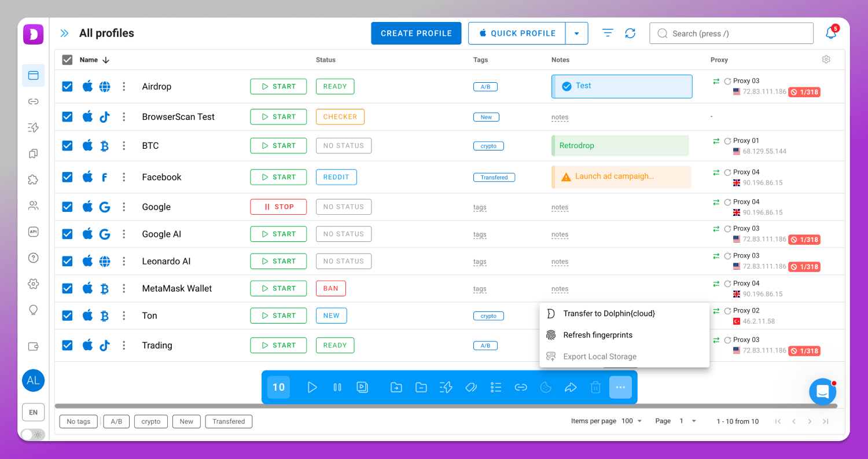Uncheck the Airdrop profile checkbox
The image size is (868, 459).
[x=67, y=86]
